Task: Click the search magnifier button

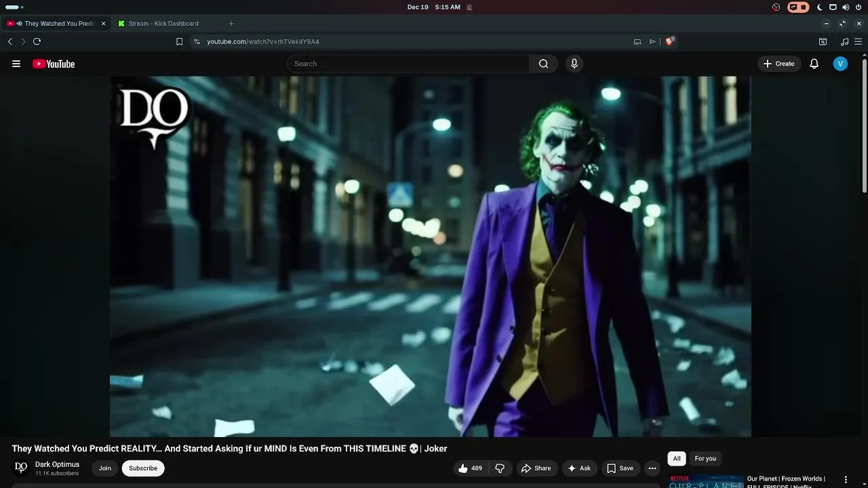Action: [x=543, y=64]
